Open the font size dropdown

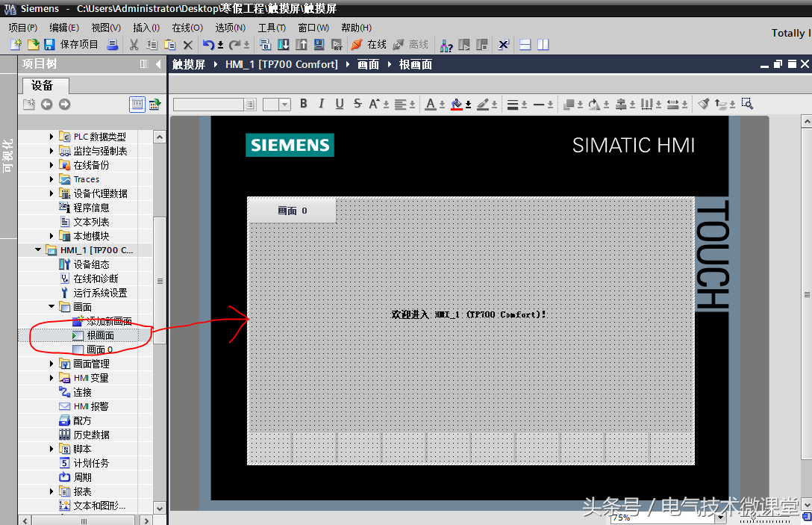pos(284,105)
